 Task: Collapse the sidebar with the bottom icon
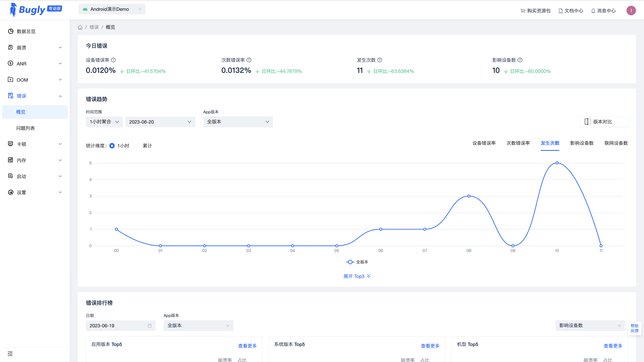click(x=10, y=354)
